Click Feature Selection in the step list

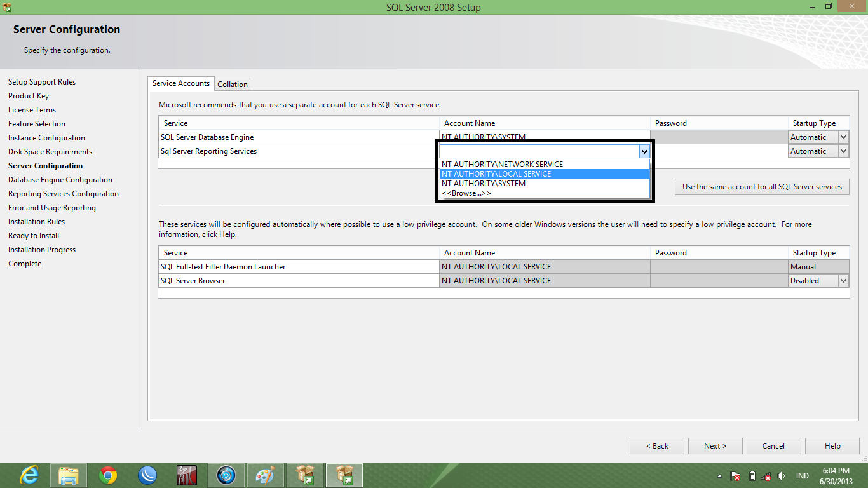(37, 124)
